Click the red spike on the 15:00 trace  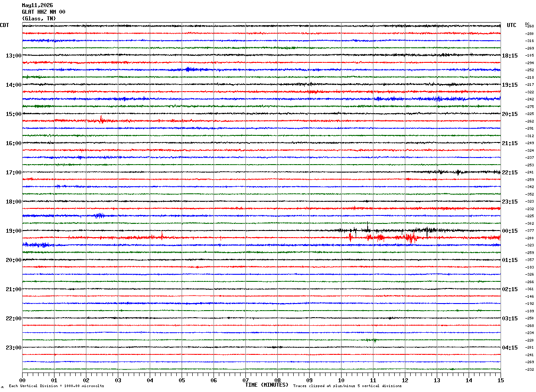coord(101,119)
